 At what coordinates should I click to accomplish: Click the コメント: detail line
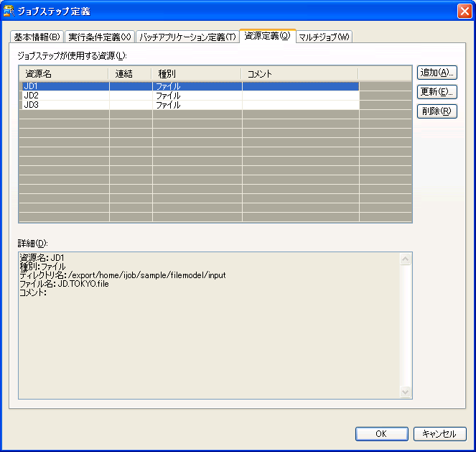(33, 292)
